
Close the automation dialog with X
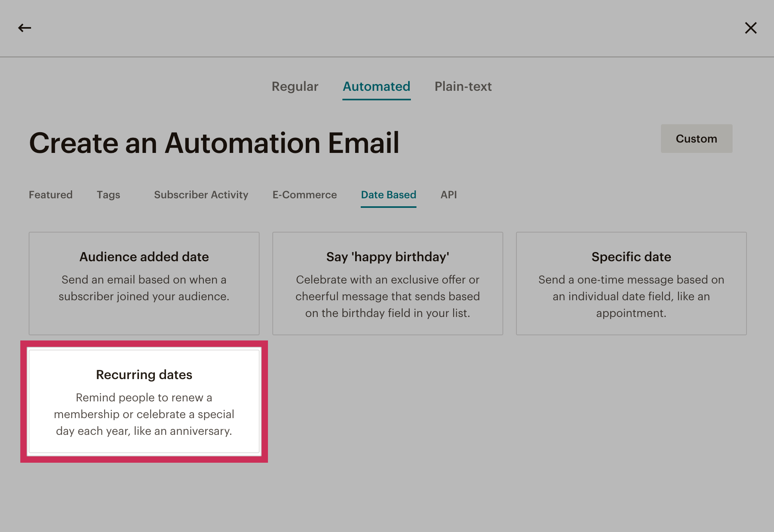(751, 28)
